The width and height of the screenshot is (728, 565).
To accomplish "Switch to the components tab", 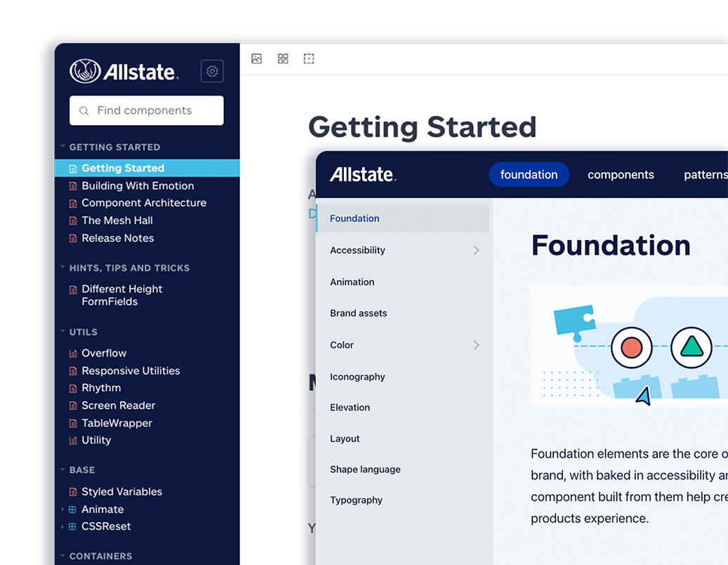I will (621, 175).
